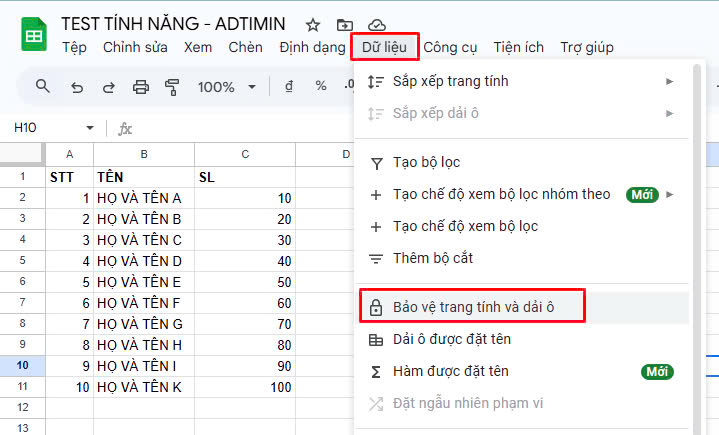The image size is (719, 435).
Task: Select Bảo vệ trang tính và dải ô
Action: point(522,307)
